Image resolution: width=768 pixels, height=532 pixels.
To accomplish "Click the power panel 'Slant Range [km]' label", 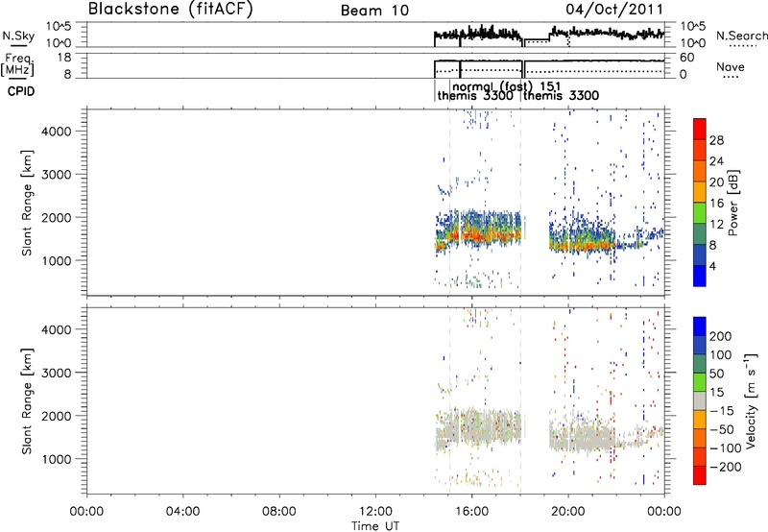I will coord(27,203).
